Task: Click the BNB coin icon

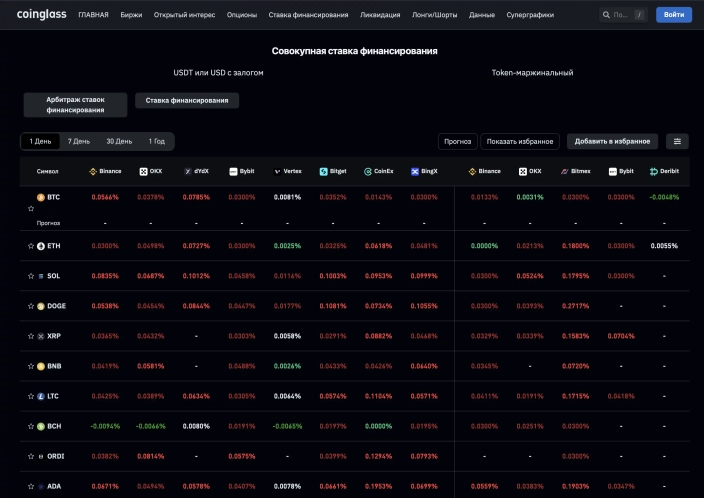Action: click(x=41, y=366)
